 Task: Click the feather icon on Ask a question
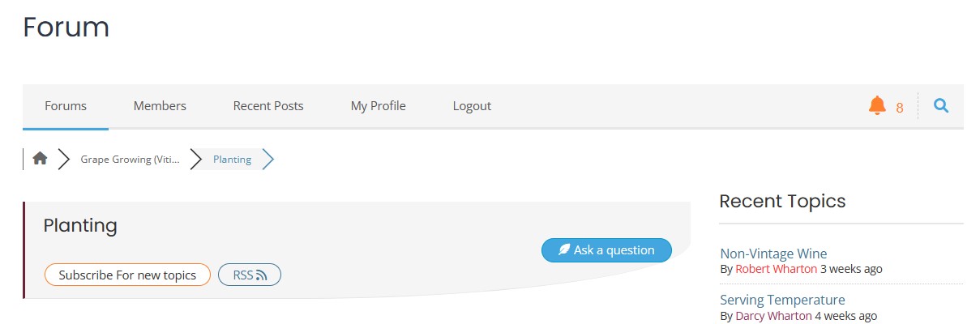click(564, 250)
